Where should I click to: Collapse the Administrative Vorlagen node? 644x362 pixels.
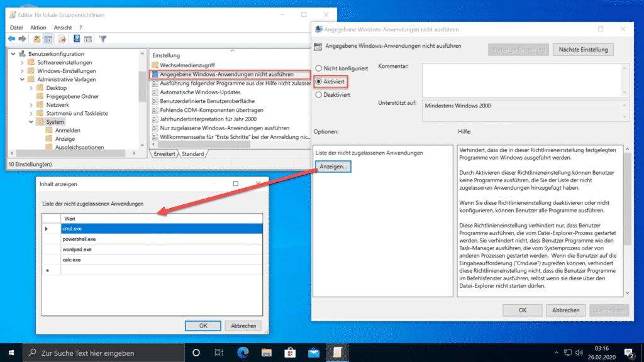[x=22, y=80]
